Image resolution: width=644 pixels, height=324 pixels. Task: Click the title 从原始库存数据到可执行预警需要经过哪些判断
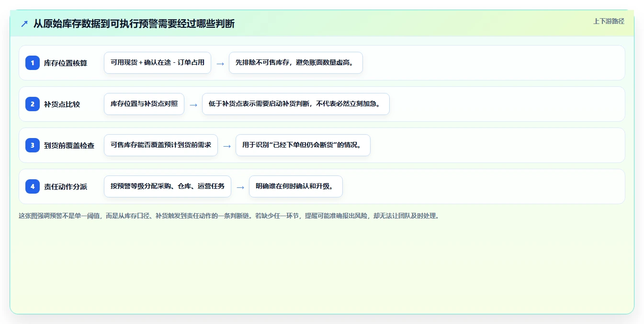point(134,23)
